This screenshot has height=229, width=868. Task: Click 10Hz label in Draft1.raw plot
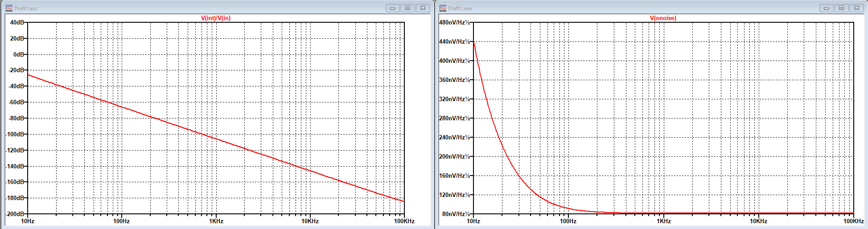[473, 221]
